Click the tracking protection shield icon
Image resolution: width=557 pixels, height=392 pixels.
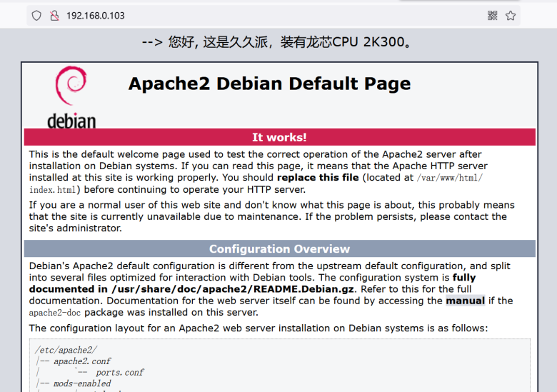click(36, 15)
